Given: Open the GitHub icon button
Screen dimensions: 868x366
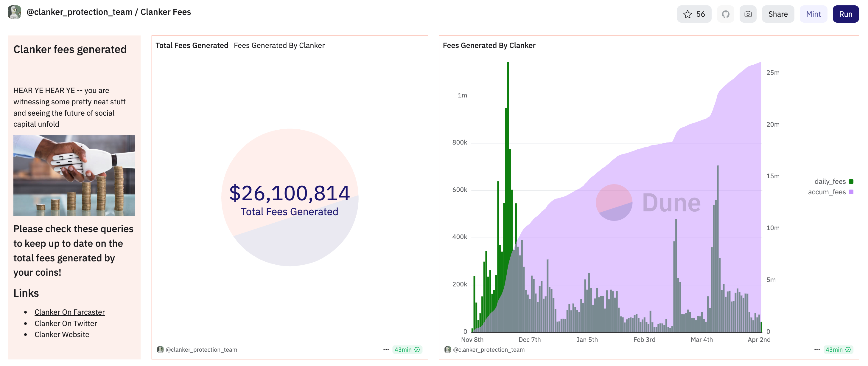Looking at the screenshot, I should coord(725,14).
